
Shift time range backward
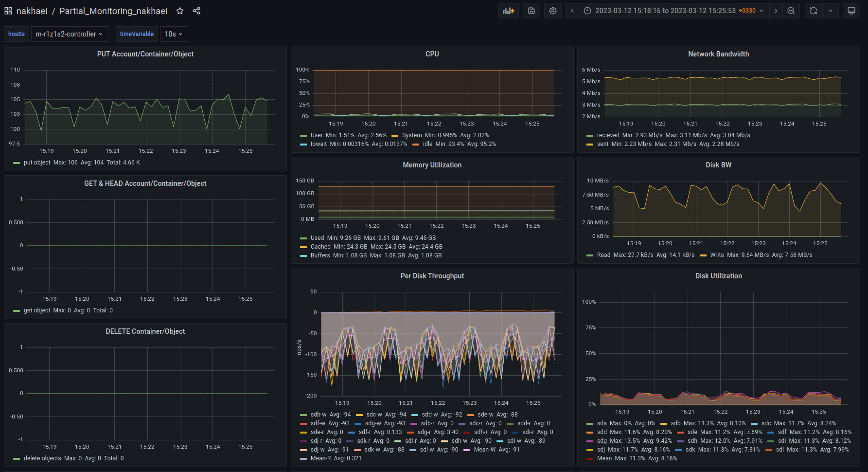click(572, 11)
